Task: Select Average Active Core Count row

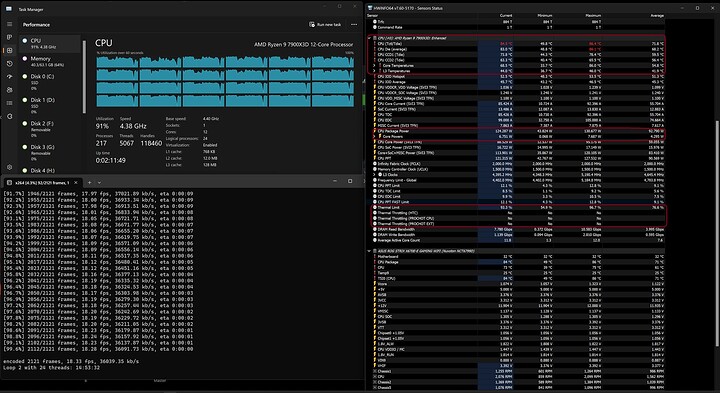Action: 517,240
